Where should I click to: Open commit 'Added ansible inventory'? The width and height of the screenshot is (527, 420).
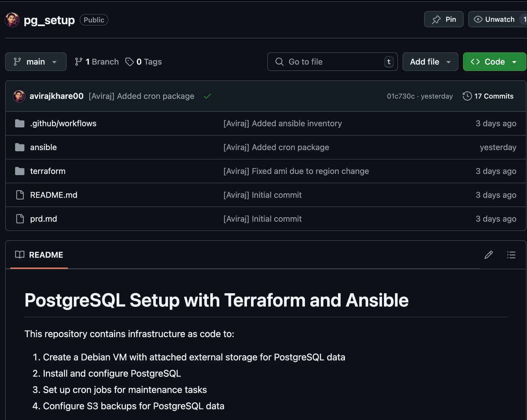(283, 123)
